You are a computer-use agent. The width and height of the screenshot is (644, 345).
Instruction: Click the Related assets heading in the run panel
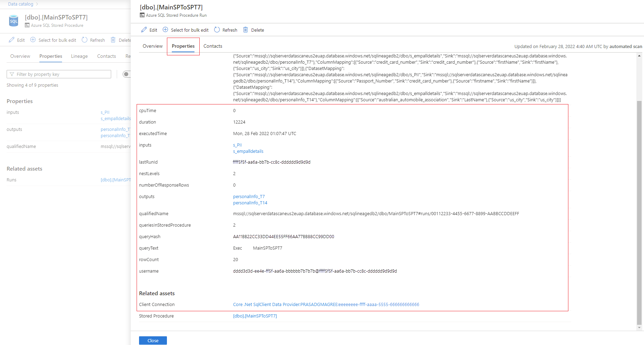coord(157,293)
